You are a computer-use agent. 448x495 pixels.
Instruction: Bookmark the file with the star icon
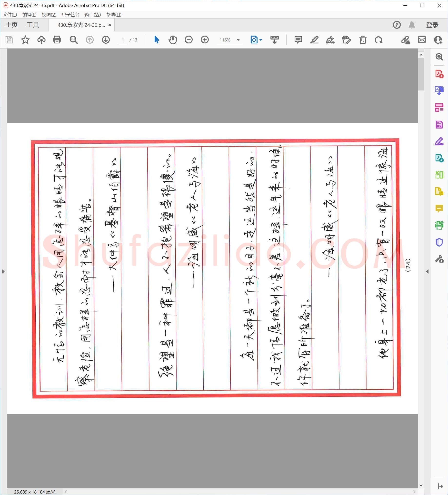(x=25, y=40)
